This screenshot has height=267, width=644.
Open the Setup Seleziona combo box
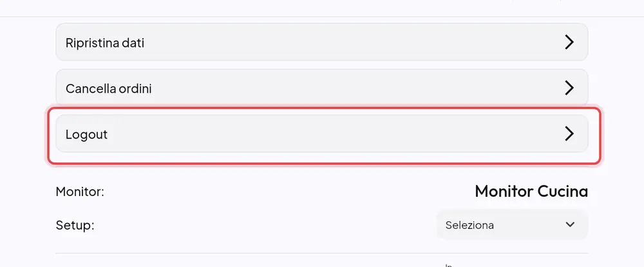512,224
